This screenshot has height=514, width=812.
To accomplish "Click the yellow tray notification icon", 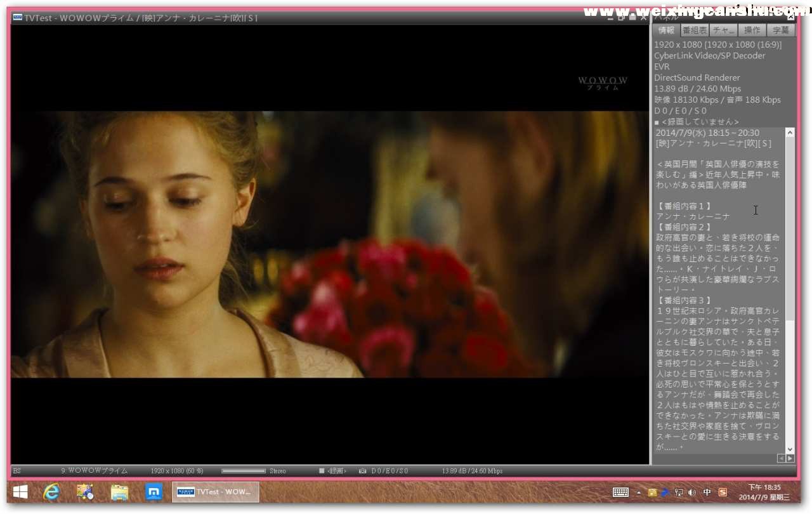I will 652,492.
